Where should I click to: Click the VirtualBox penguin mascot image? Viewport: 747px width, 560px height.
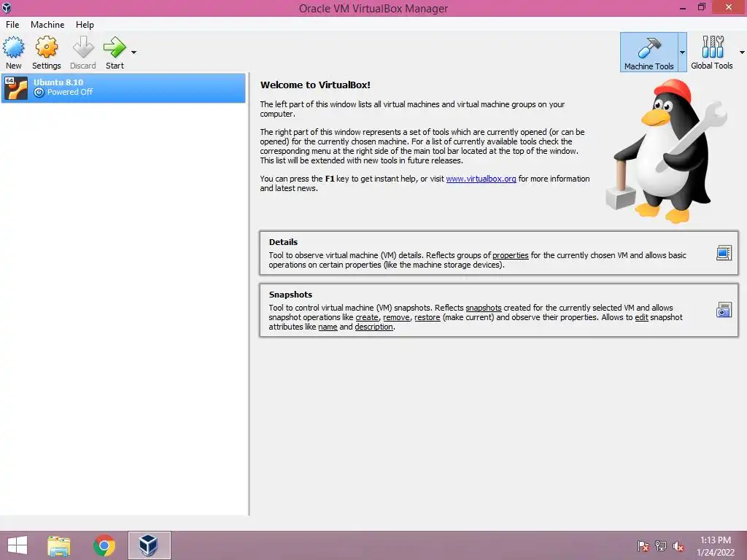coord(667,150)
